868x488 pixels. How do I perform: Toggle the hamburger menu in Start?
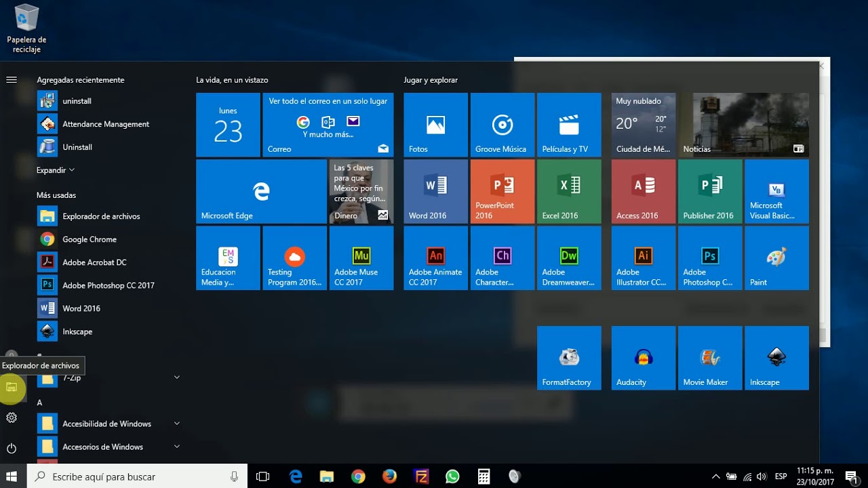click(x=12, y=80)
